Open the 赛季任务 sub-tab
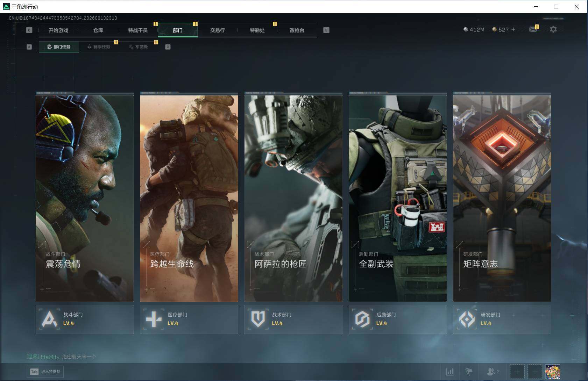Viewport: 588px width, 381px height. coord(99,47)
